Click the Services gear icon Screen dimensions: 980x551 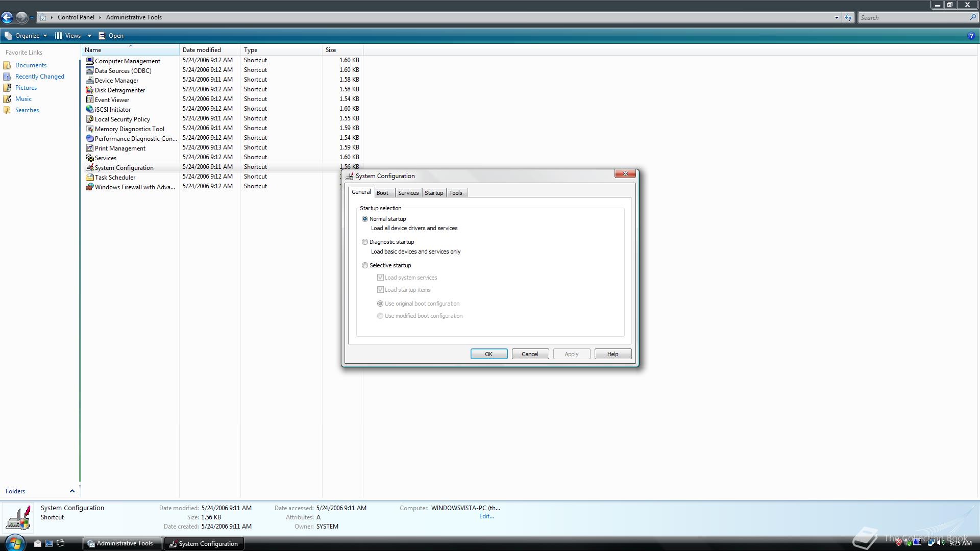click(x=90, y=158)
